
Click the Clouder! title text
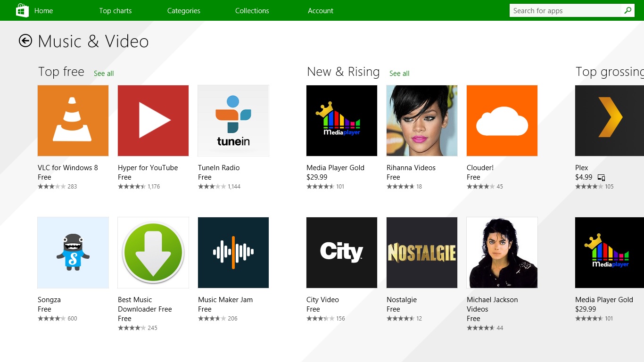point(480,168)
